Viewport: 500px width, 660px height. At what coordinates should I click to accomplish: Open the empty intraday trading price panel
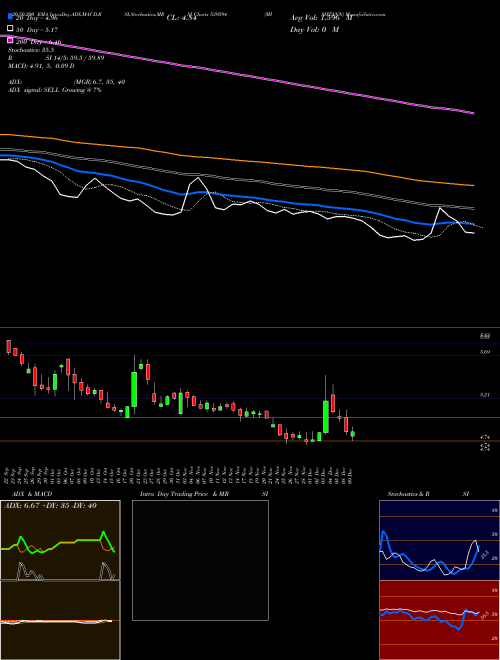[200, 560]
